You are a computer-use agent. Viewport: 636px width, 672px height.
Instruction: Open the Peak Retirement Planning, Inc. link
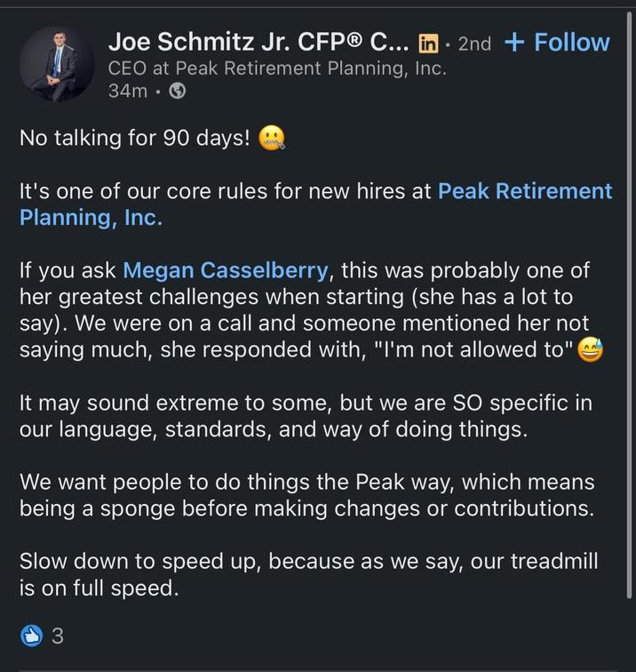[524, 192]
